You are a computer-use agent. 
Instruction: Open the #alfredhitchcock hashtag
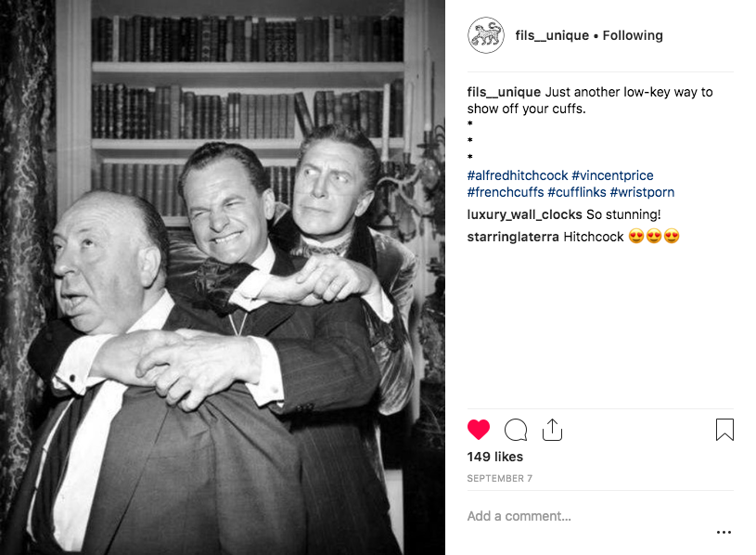pos(518,175)
